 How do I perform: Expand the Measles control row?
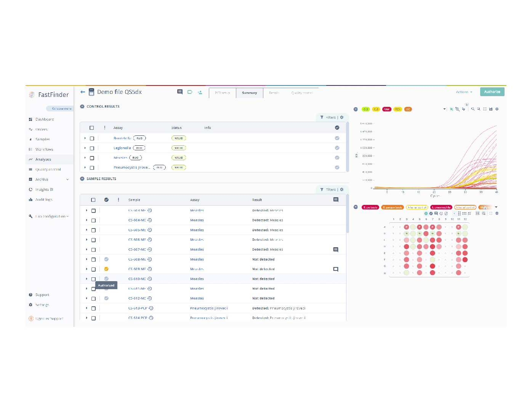pyautogui.click(x=85, y=158)
